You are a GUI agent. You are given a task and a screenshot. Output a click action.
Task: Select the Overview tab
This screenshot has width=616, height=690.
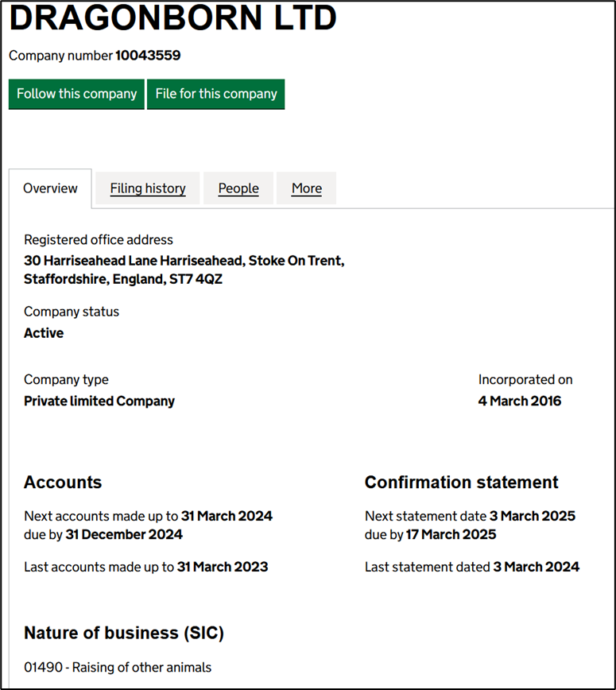pos(50,188)
